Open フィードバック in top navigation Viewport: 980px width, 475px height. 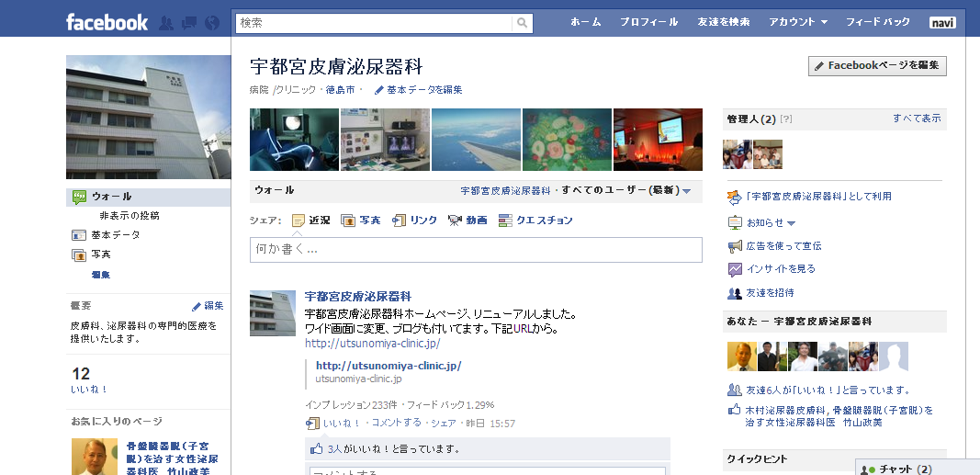pyautogui.click(x=878, y=22)
